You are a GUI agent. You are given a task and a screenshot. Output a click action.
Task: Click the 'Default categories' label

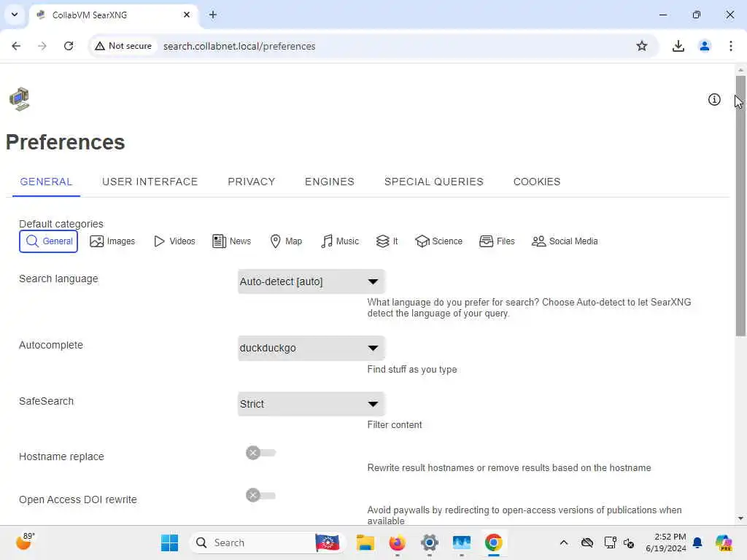coord(61,224)
